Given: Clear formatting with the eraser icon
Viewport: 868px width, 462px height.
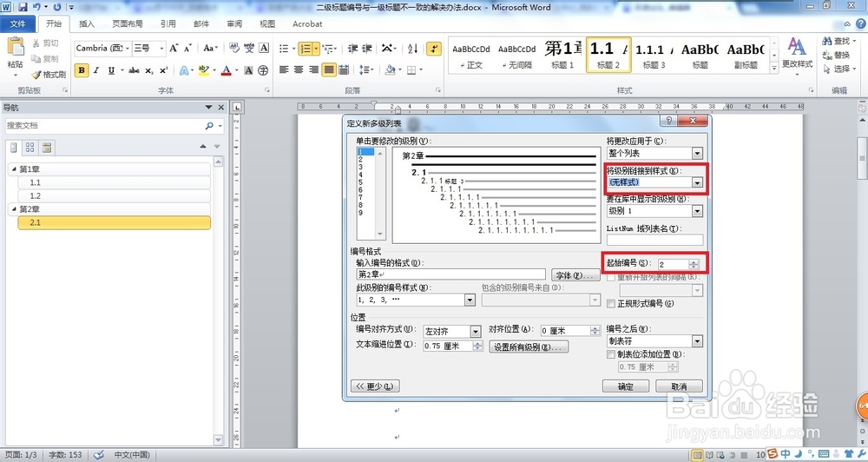Looking at the screenshot, I should [234, 48].
